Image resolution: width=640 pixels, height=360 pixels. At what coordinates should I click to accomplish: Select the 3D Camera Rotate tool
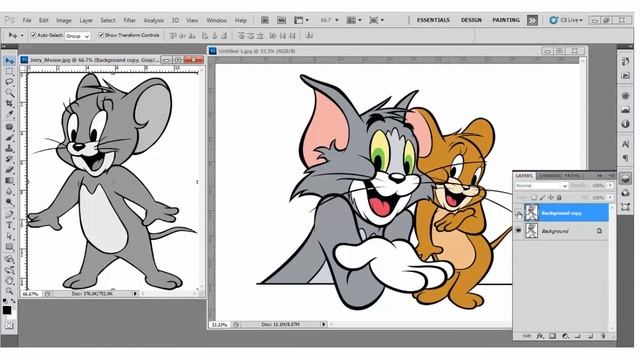tap(9, 270)
